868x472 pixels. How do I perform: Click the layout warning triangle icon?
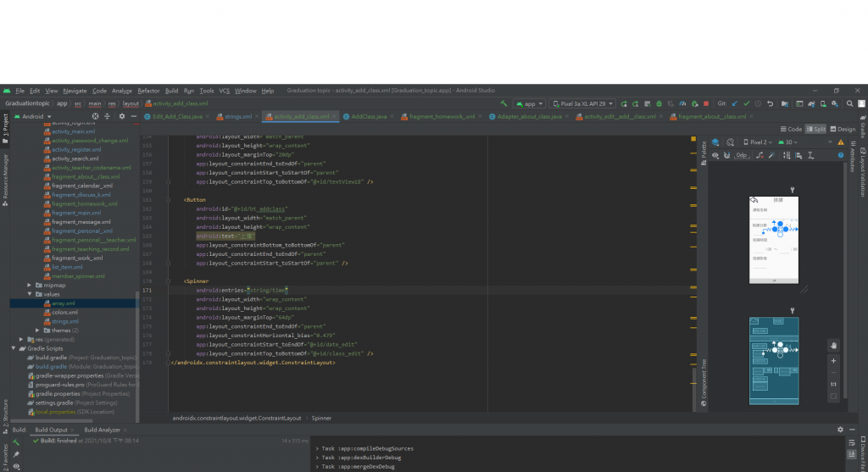pos(841,142)
